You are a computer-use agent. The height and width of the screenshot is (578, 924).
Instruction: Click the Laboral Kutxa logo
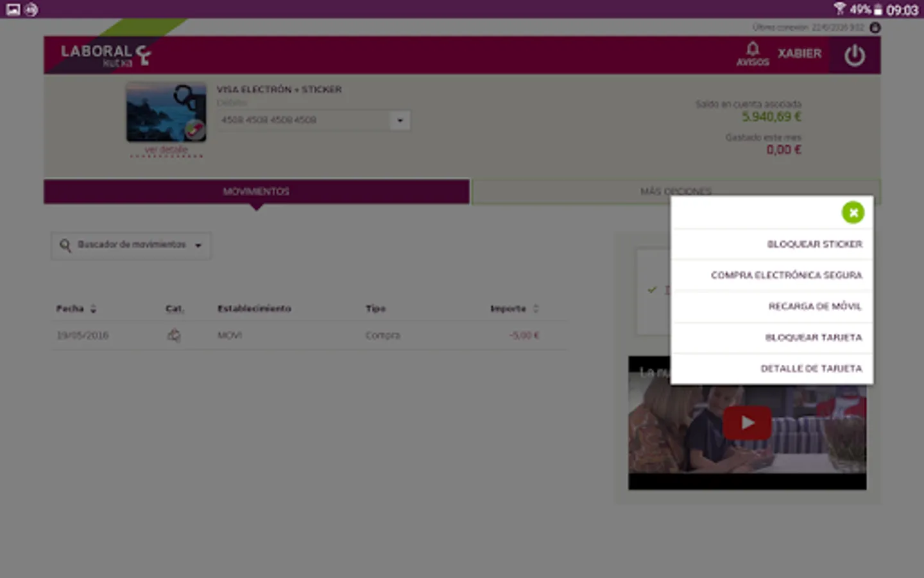pyautogui.click(x=106, y=55)
